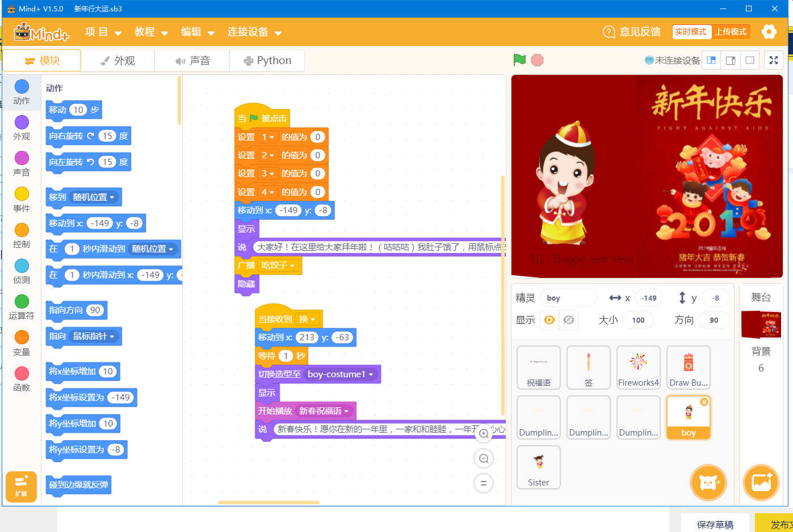The height and width of the screenshot is (532, 793).
Task: Select the Sister sprite thumbnail
Action: tap(539, 467)
